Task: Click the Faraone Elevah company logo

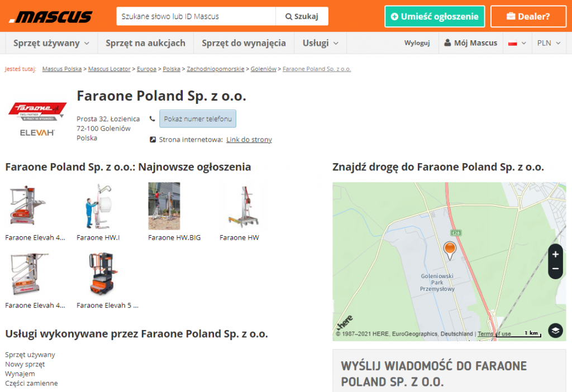Action: (37, 119)
